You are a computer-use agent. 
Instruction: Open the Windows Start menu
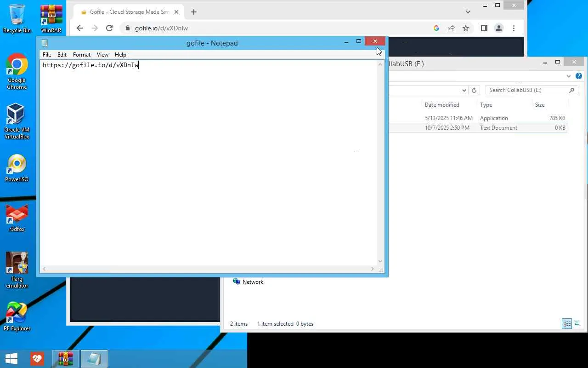[x=11, y=359]
